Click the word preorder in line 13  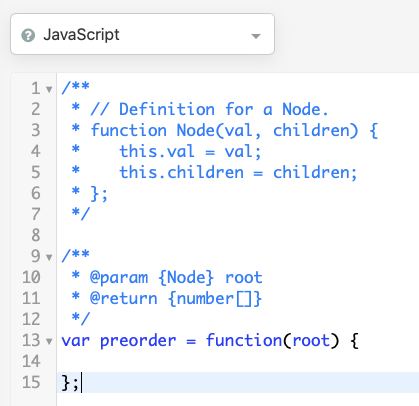click(138, 341)
